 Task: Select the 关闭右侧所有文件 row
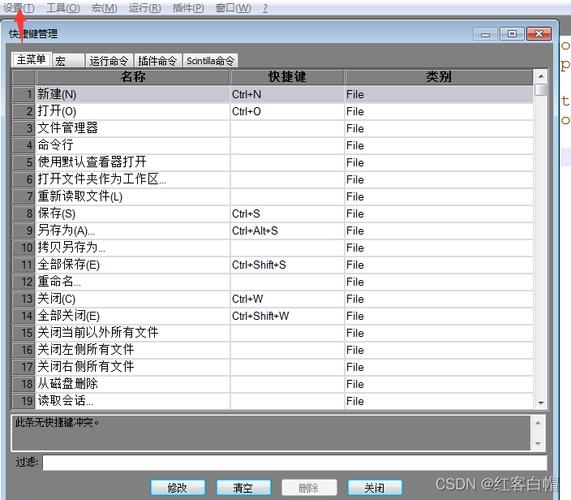(x=273, y=367)
